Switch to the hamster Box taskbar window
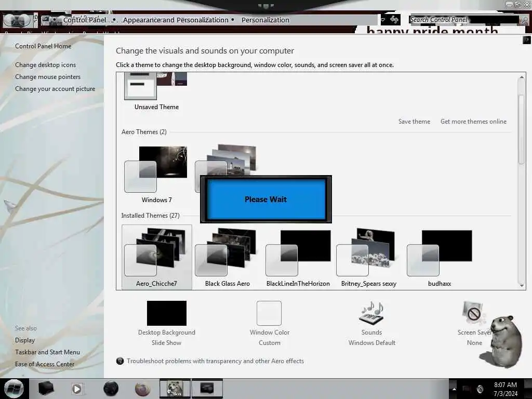The height and width of the screenshot is (399, 532). tap(175, 389)
